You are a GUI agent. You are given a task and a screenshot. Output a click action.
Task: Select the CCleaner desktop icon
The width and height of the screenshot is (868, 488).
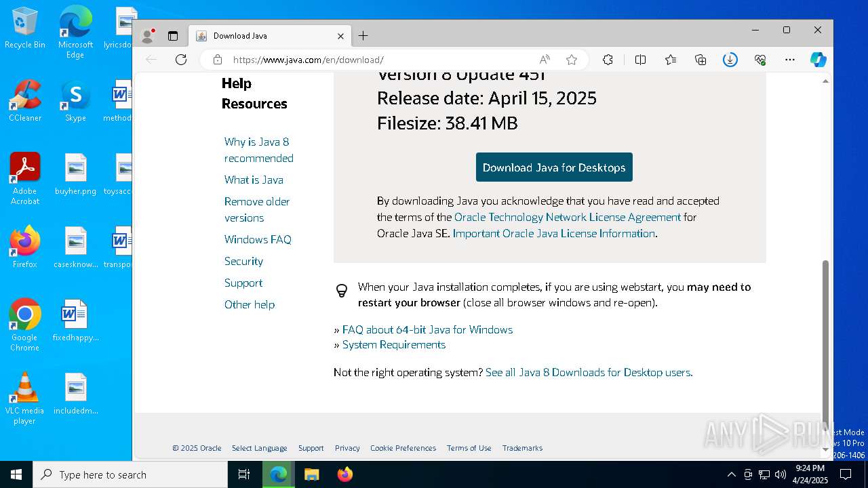coord(25,102)
